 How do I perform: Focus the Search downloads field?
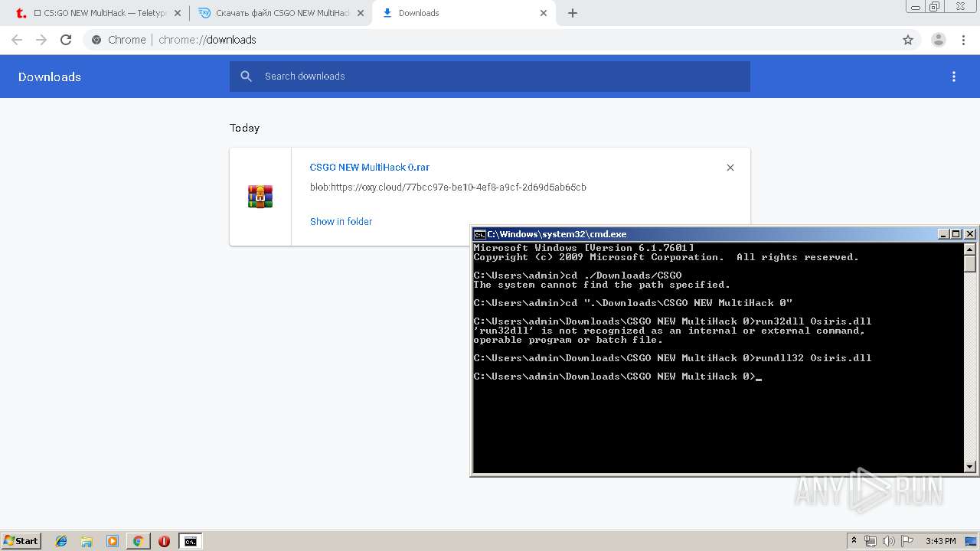click(x=490, y=77)
